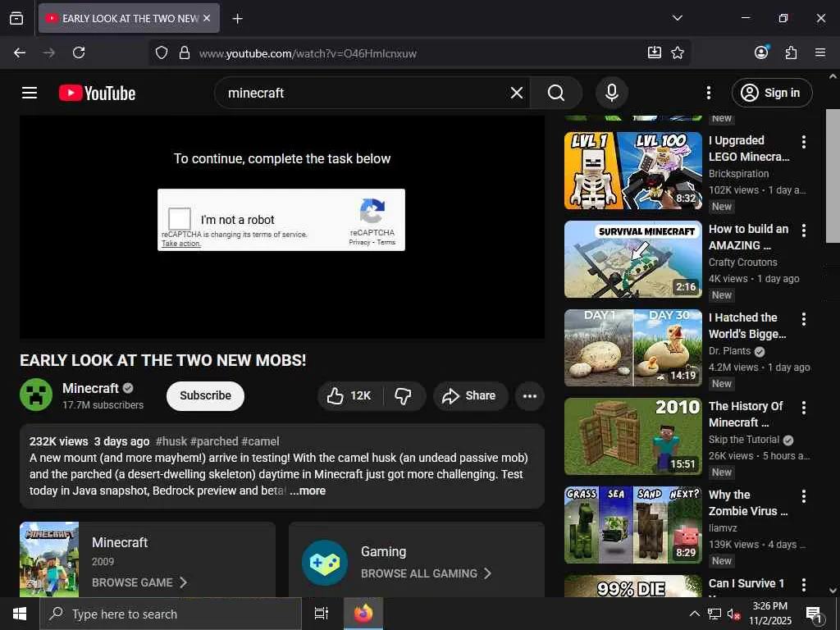Install site as app icon in address bar
The height and width of the screenshot is (630, 840).
coord(654,52)
